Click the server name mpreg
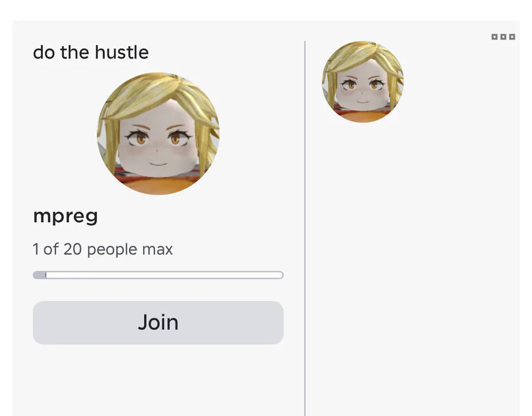 pyautogui.click(x=66, y=216)
